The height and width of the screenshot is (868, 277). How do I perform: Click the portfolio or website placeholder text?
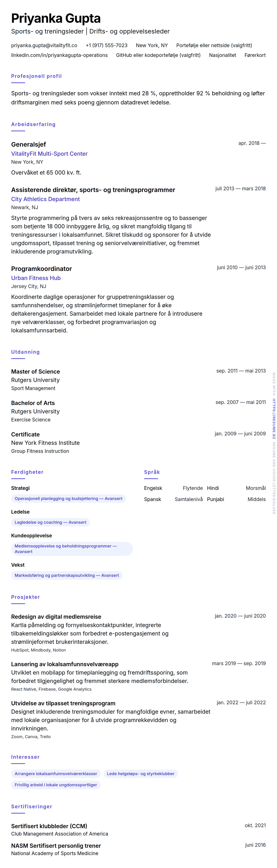(214, 46)
